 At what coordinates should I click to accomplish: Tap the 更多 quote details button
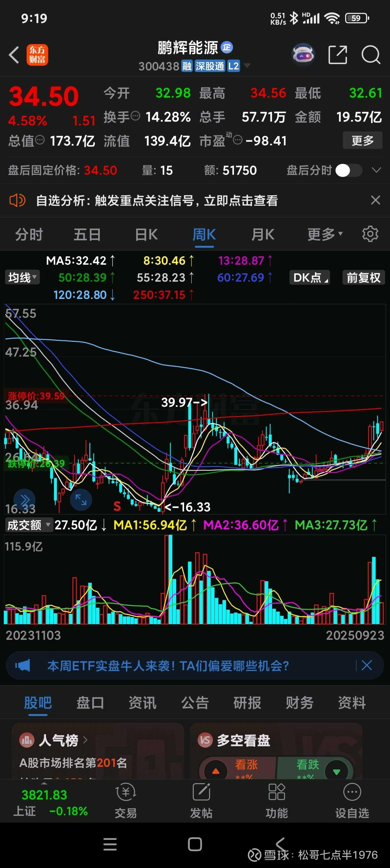tap(363, 140)
